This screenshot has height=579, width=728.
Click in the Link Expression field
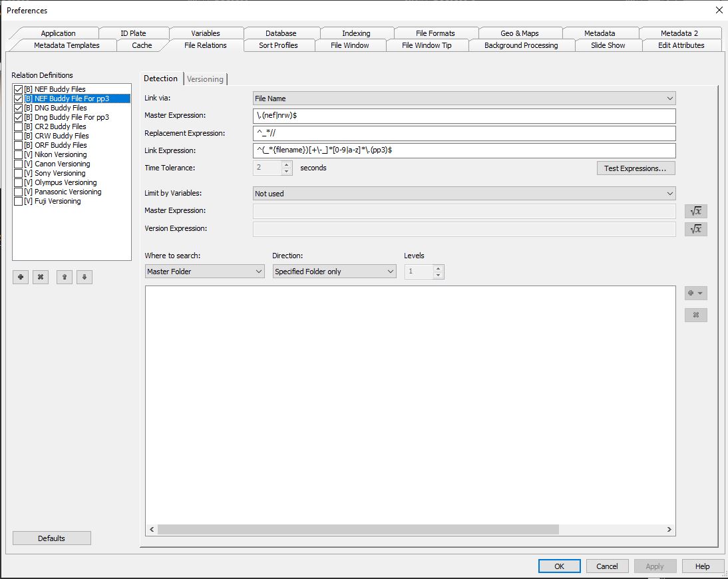click(464, 150)
